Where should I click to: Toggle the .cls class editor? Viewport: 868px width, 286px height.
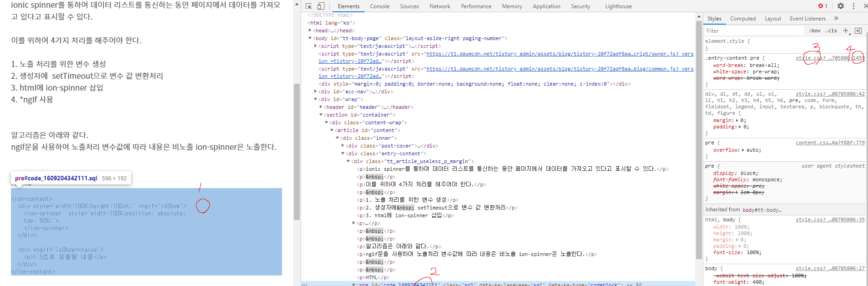pos(831,31)
